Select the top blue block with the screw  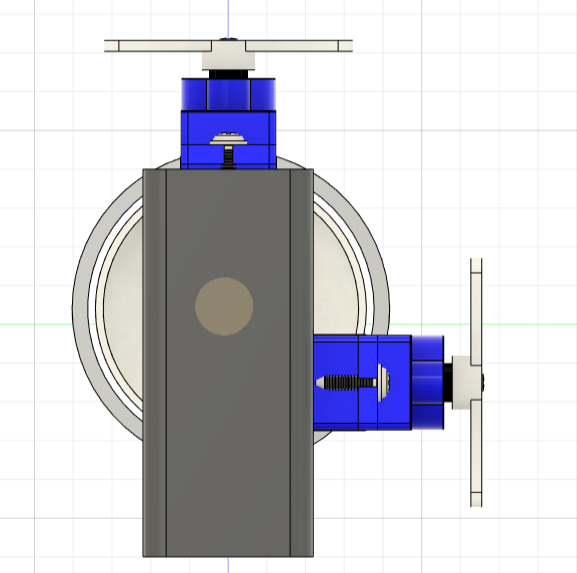point(228,140)
